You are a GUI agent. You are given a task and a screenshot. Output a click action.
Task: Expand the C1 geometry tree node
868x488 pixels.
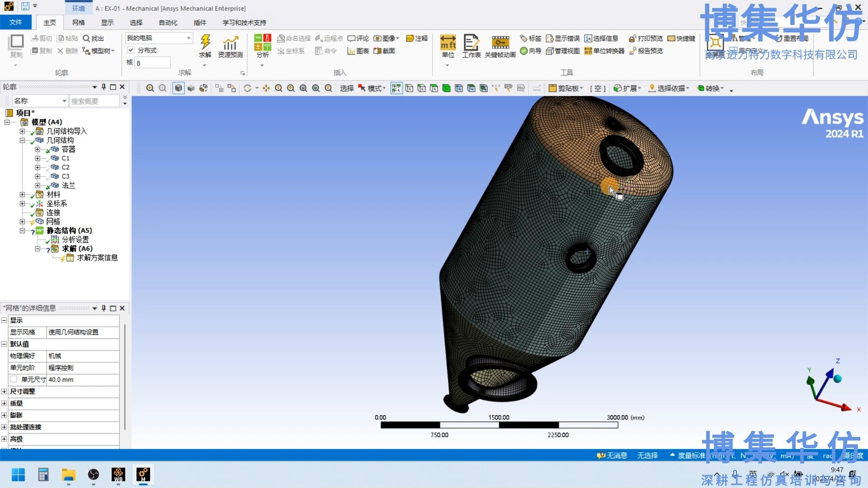pos(38,158)
